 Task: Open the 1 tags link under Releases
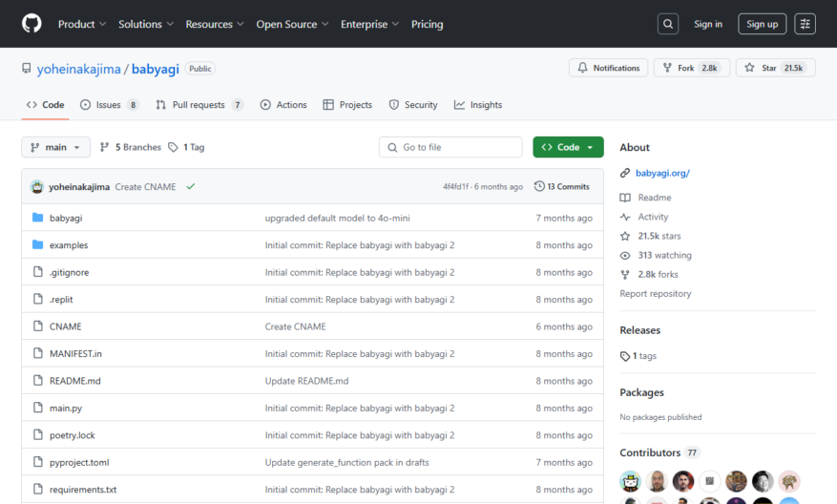pyautogui.click(x=638, y=356)
